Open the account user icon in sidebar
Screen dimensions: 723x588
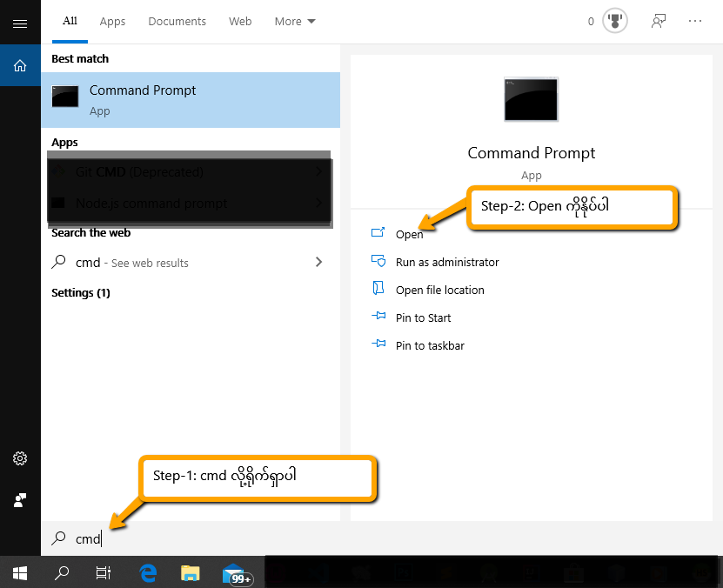pos(20,500)
